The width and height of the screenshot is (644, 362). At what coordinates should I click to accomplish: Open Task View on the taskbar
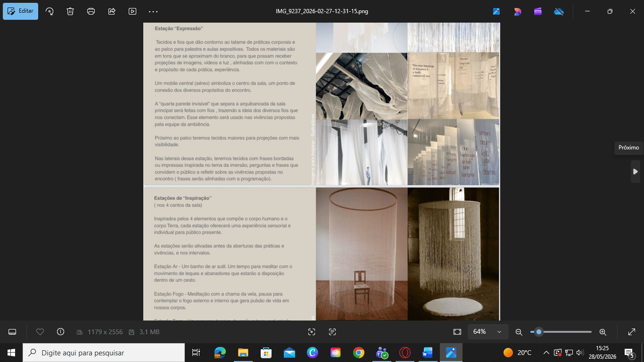click(x=196, y=353)
